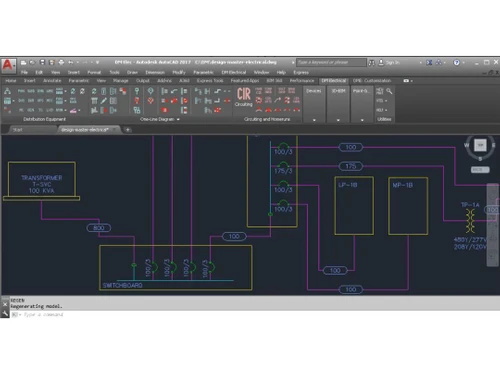Open the Quick Access toolbar customize arrow
Image resolution: width=500 pixels, height=375 pixels.
(97, 62)
